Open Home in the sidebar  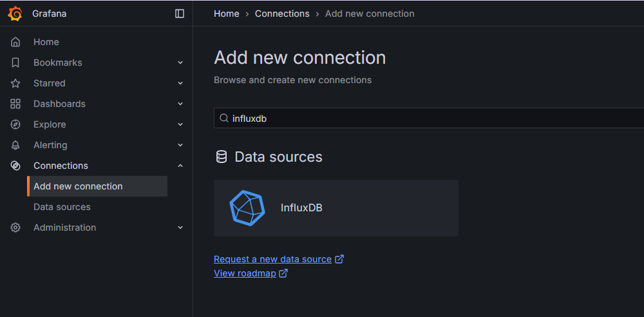point(46,42)
